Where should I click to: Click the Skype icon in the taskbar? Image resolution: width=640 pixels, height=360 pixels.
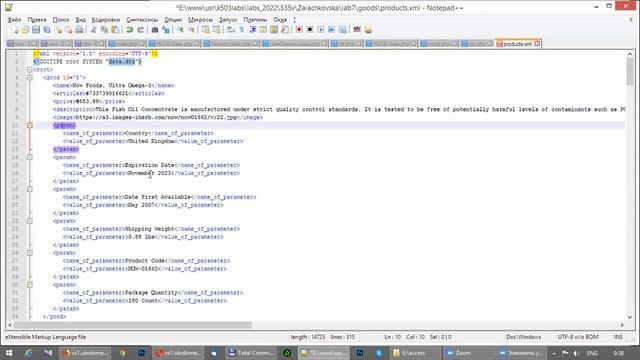pyautogui.click(x=380, y=353)
